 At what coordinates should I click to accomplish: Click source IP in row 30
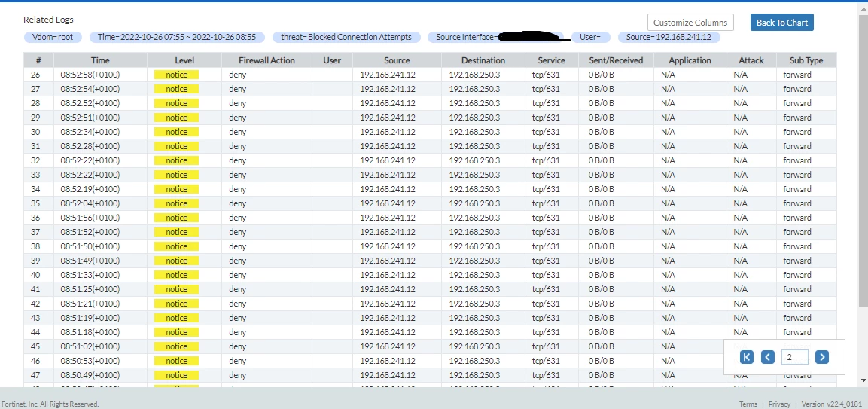coord(388,132)
